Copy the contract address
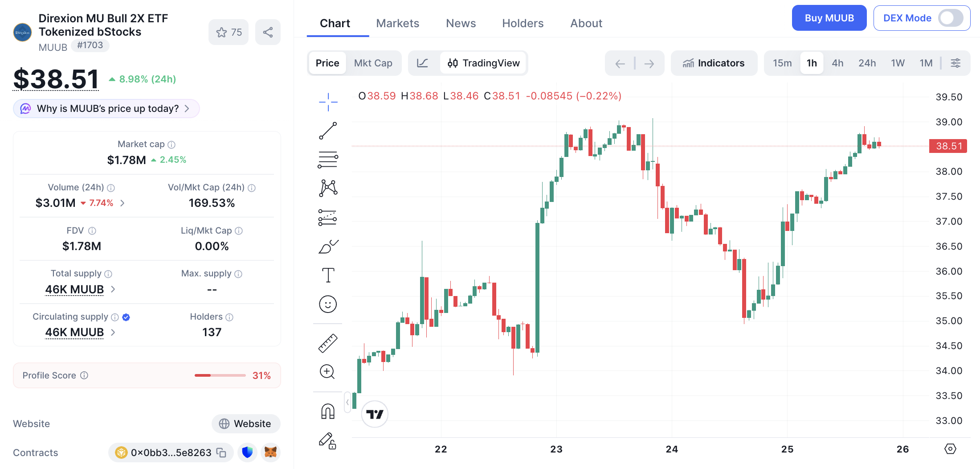980x469 pixels. coord(221,453)
